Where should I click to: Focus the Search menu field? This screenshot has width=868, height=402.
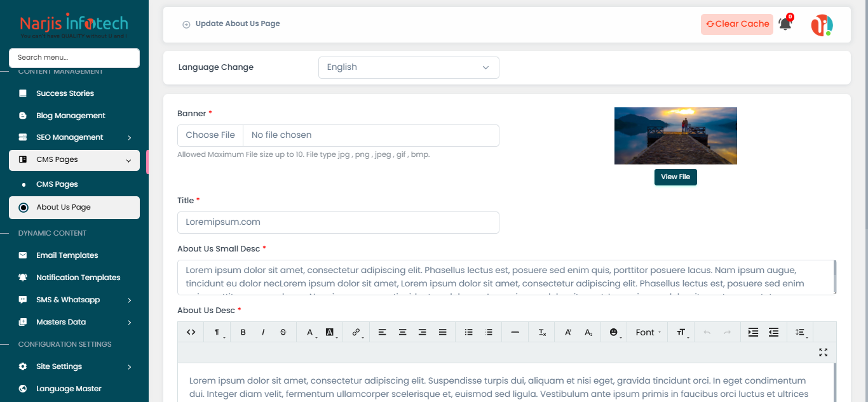click(x=74, y=58)
